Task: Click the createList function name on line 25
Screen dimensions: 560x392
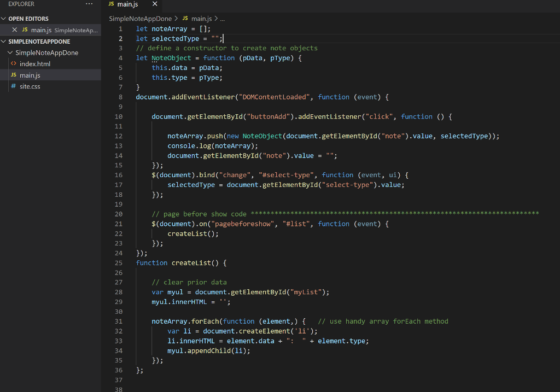Action: point(191,263)
